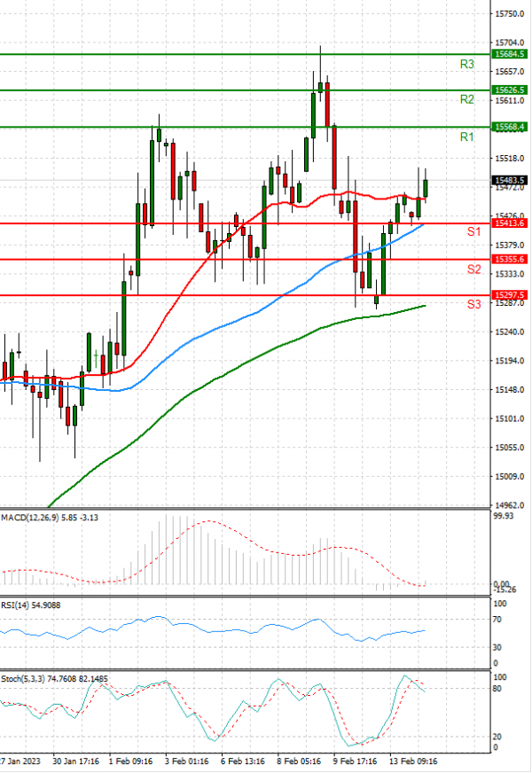Select the current price 15483.5 tag

coord(509,181)
